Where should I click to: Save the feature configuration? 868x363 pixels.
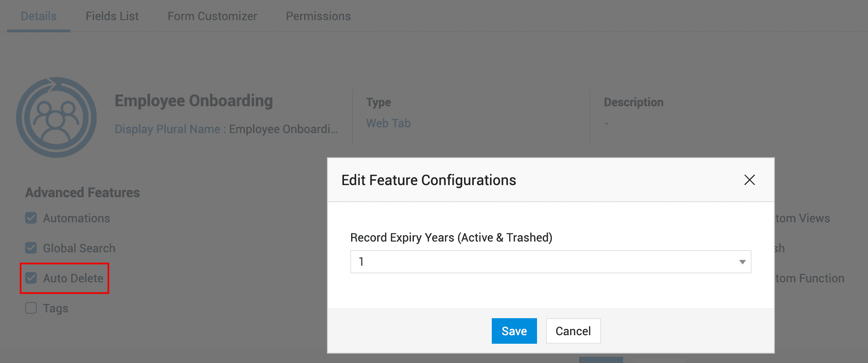(514, 331)
